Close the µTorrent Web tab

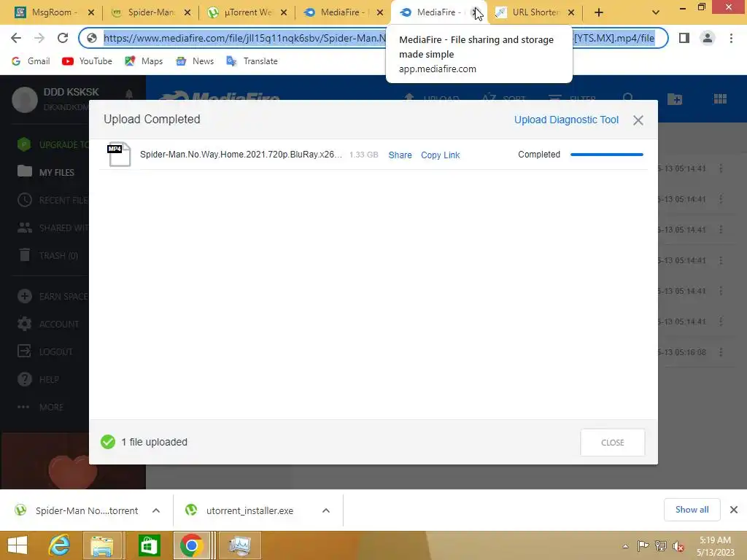[x=284, y=12]
